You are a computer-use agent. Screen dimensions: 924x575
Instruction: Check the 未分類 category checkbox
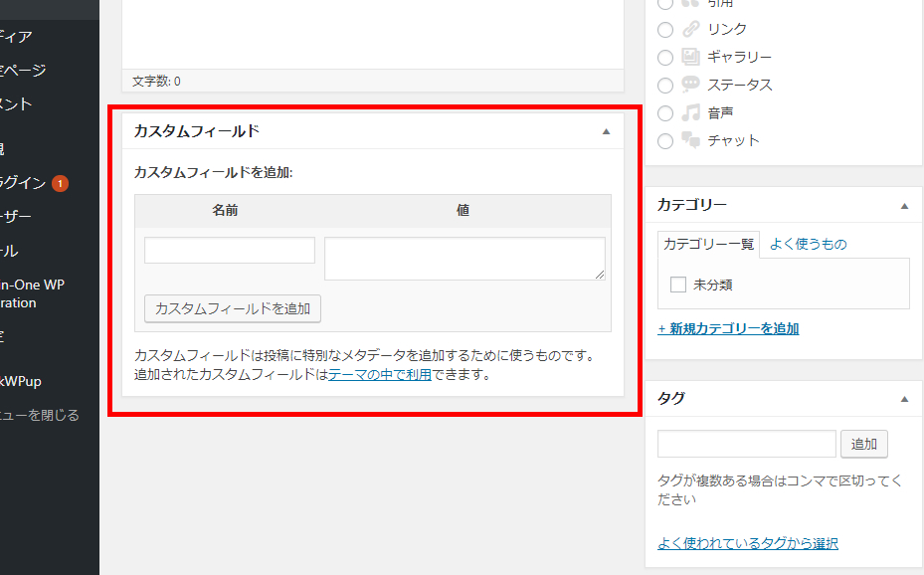point(678,285)
